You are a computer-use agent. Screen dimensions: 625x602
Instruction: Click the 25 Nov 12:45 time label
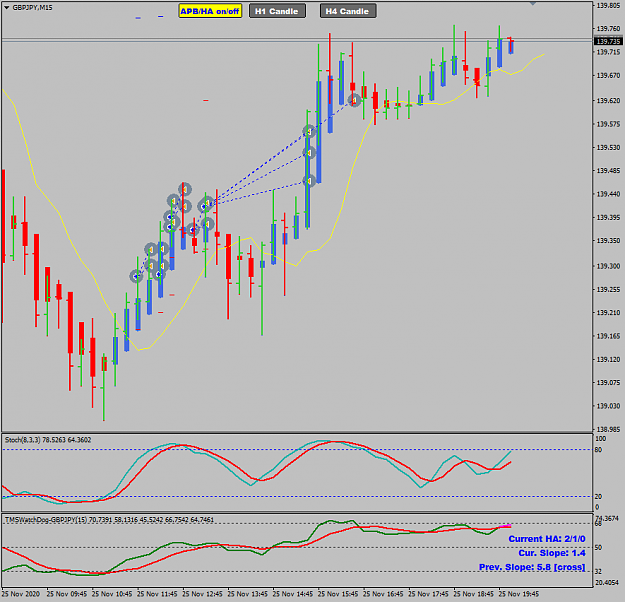[202, 594]
